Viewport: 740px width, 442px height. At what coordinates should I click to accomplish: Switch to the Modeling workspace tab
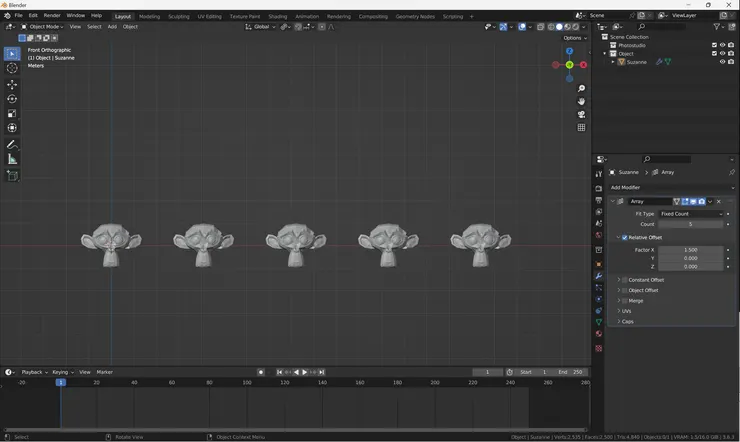(149, 17)
